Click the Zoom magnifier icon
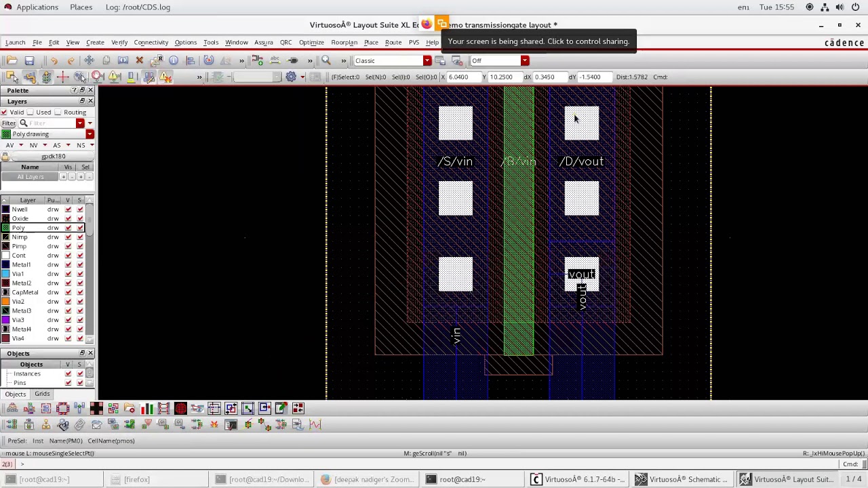The image size is (868, 488). [x=326, y=60]
